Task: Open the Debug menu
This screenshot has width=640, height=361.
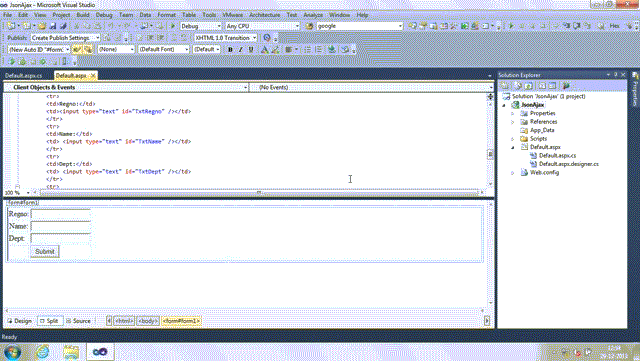Action: point(104,15)
